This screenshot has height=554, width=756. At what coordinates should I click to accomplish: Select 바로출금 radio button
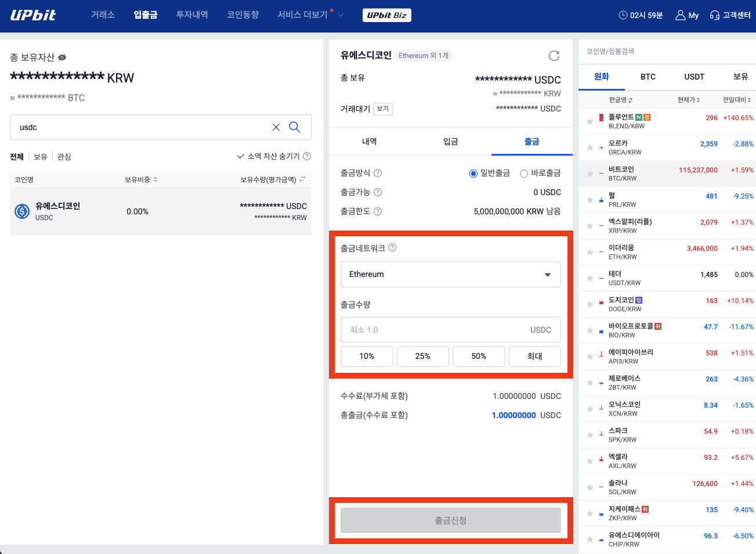tap(524, 173)
